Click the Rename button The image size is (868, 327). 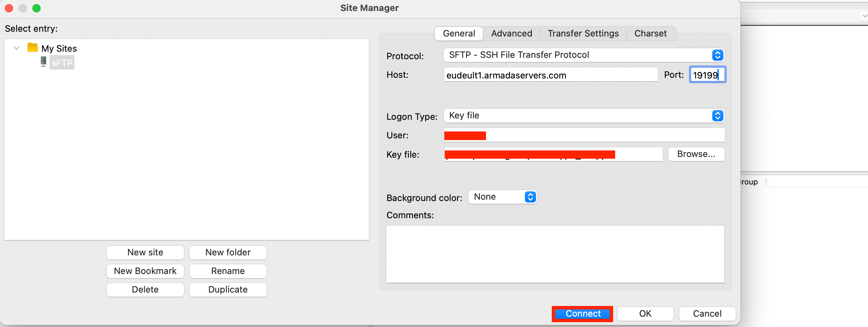(x=228, y=271)
